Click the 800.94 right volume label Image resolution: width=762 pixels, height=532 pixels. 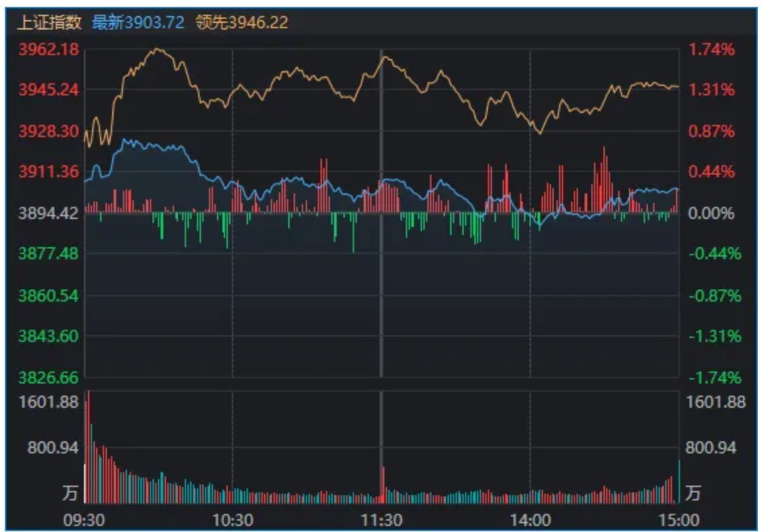pyautogui.click(x=711, y=447)
